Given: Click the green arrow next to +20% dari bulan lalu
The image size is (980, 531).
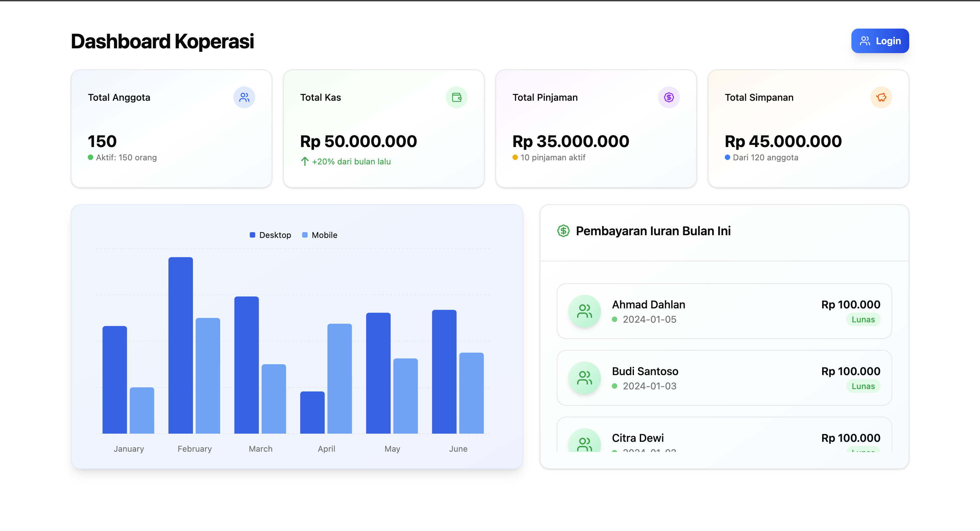Looking at the screenshot, I should (x=305, y=161).
